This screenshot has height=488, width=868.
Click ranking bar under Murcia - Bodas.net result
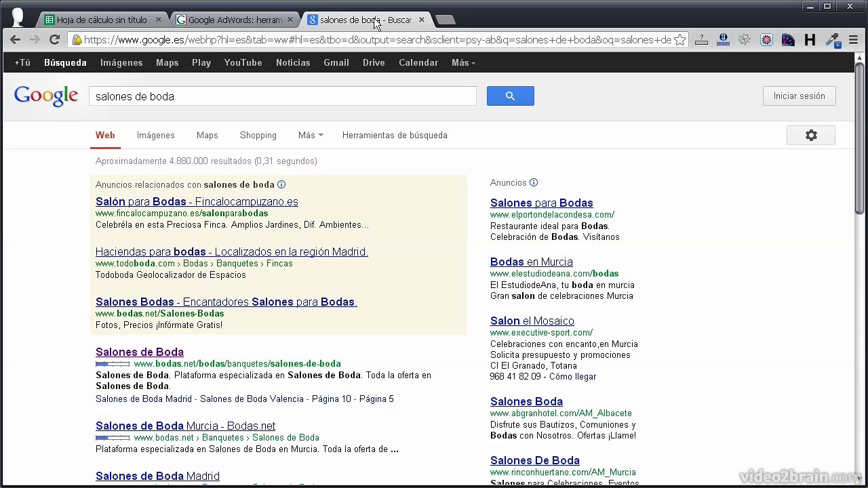pyautogui.click(x=113, y=438)
